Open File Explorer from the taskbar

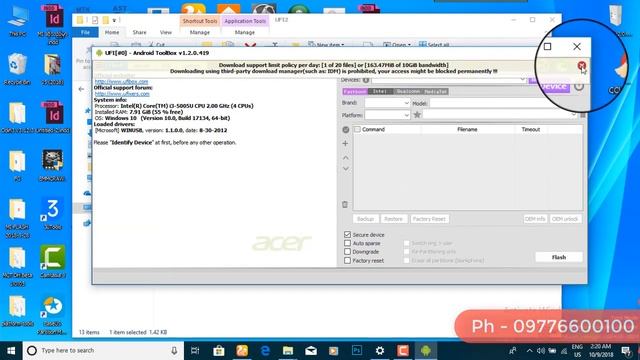click(x=288, y=351)
